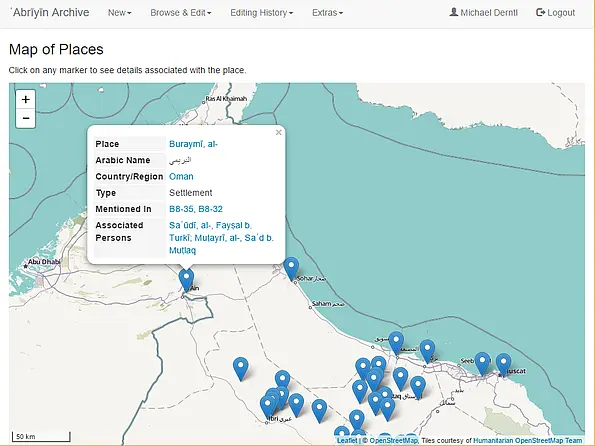Select the Buraymī marker under the popup

click(186, 280)
